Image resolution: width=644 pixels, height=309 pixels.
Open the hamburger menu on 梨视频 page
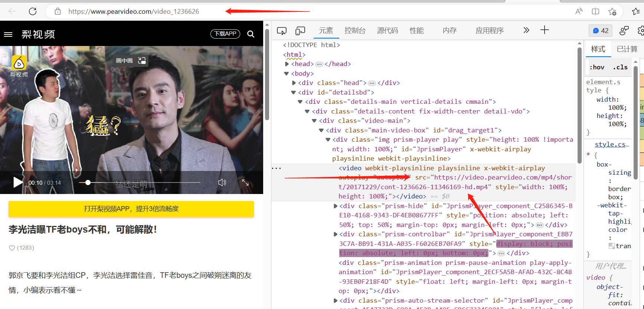click(8, 34)
